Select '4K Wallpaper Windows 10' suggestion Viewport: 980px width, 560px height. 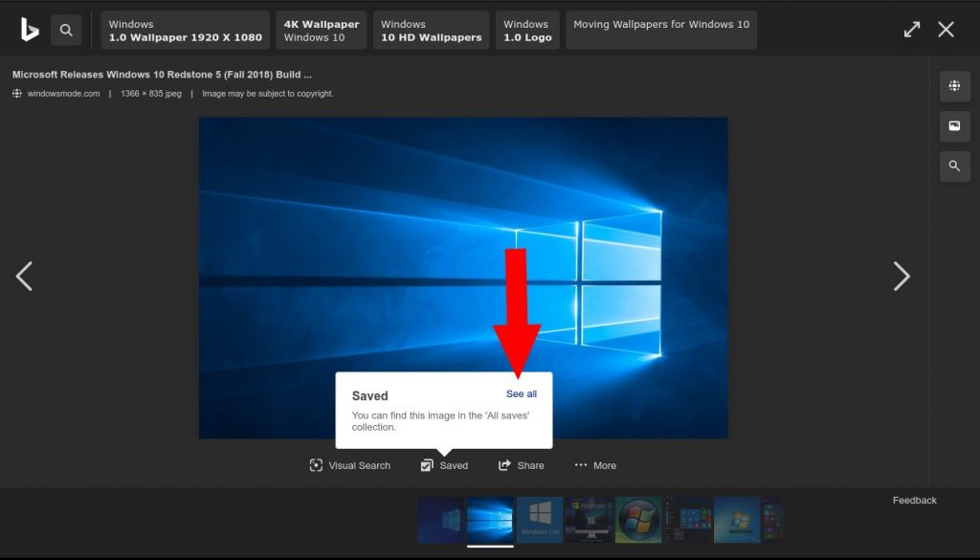pos(322,30)
